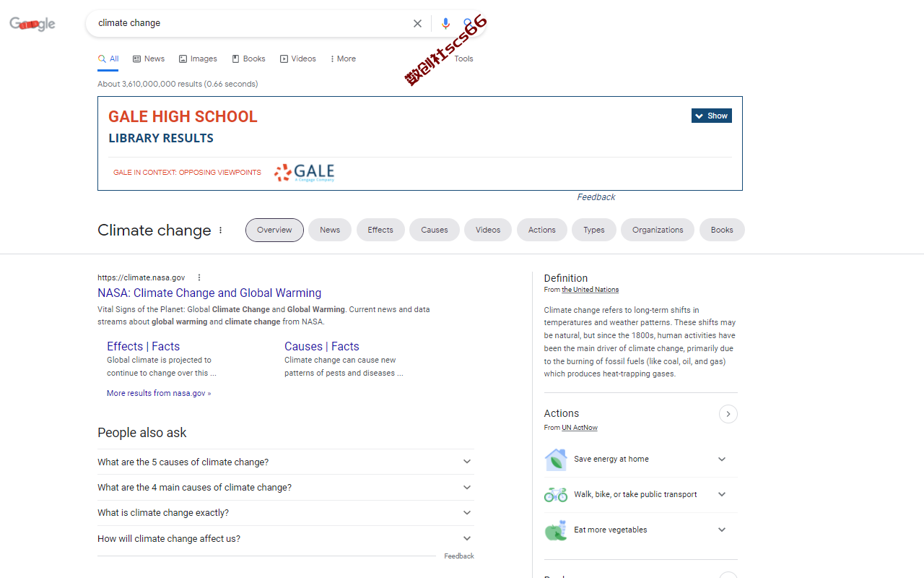Open NASA: Climate Change and Global Warming result
Viewport: 924px width, 578px height.
point(209,293)
